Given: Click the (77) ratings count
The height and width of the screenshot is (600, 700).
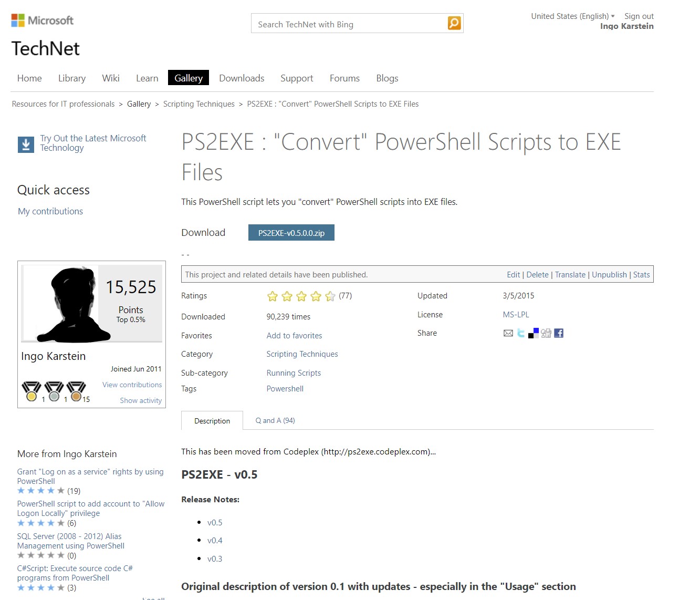Looking at the screenshot, I should click(x=345, y=296).
